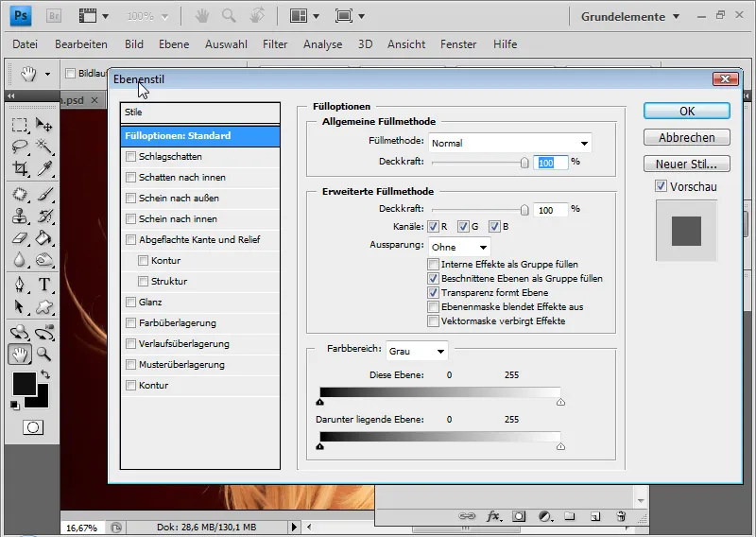The height and width of the screenshot is (537, 756).
Task: Select the Blur tool
Action: (19, 260)
